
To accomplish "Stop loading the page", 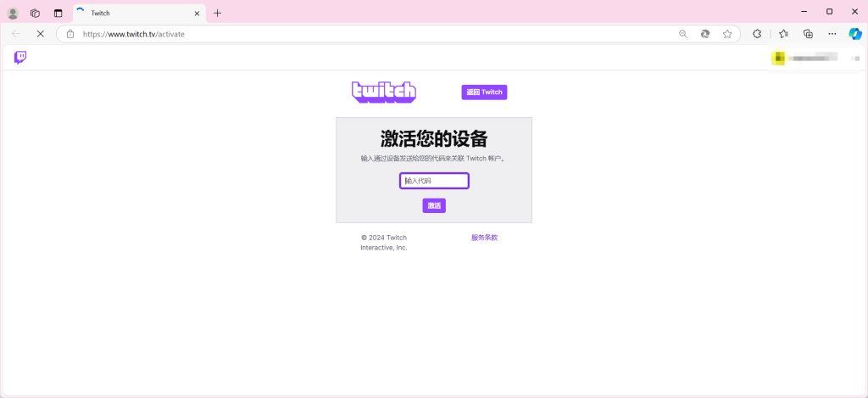I will pos(40,34).
